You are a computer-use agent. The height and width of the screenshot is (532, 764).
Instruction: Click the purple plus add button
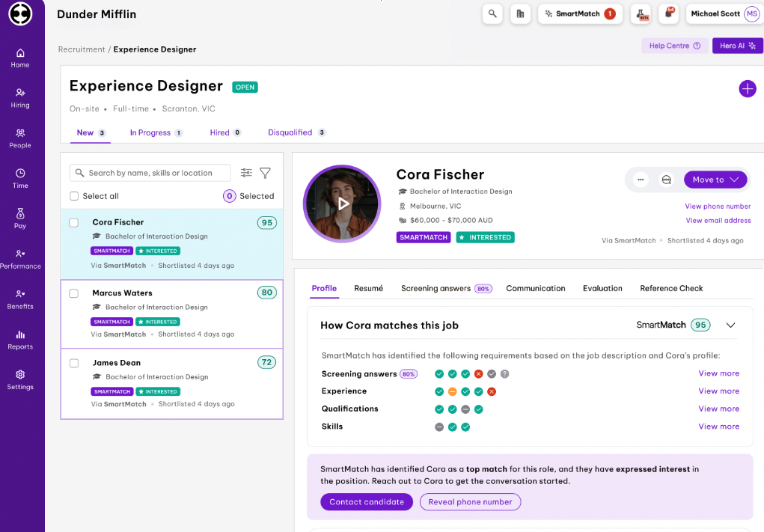pos(748,88)
